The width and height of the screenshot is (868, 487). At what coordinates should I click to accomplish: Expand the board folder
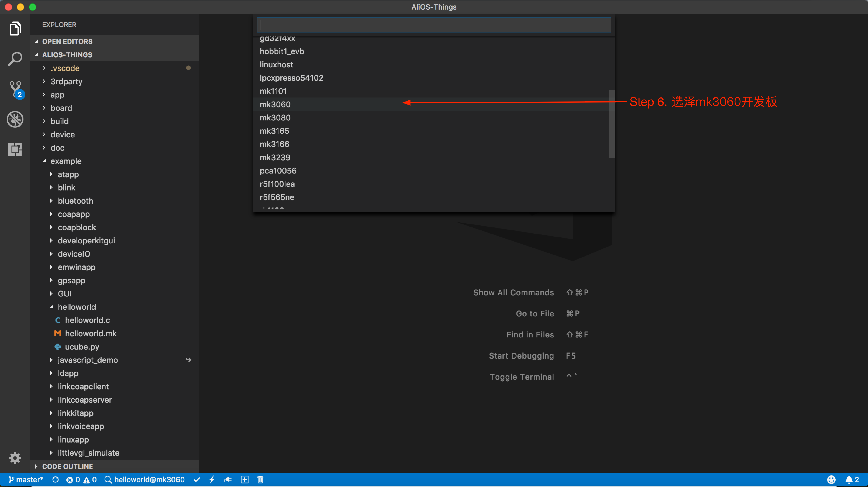pos(61,108)
